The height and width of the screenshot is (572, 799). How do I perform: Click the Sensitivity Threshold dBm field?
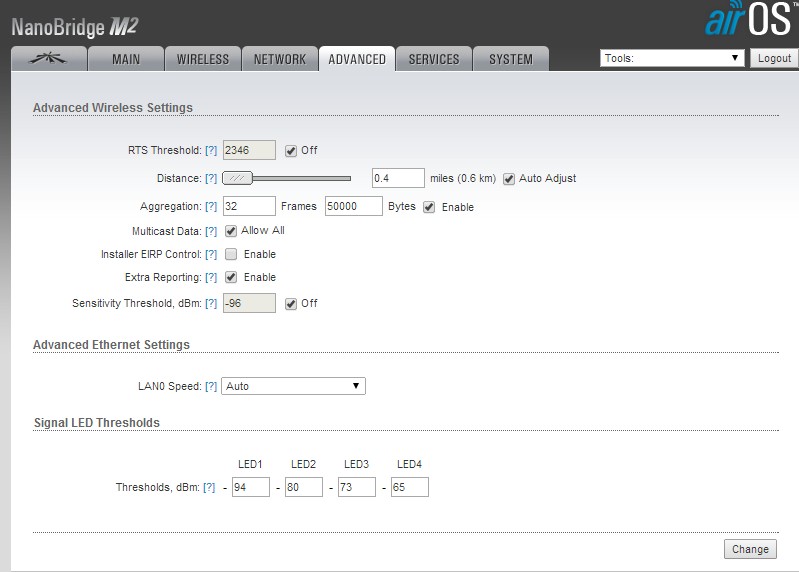pyautogui.click(x=249, y=303)
